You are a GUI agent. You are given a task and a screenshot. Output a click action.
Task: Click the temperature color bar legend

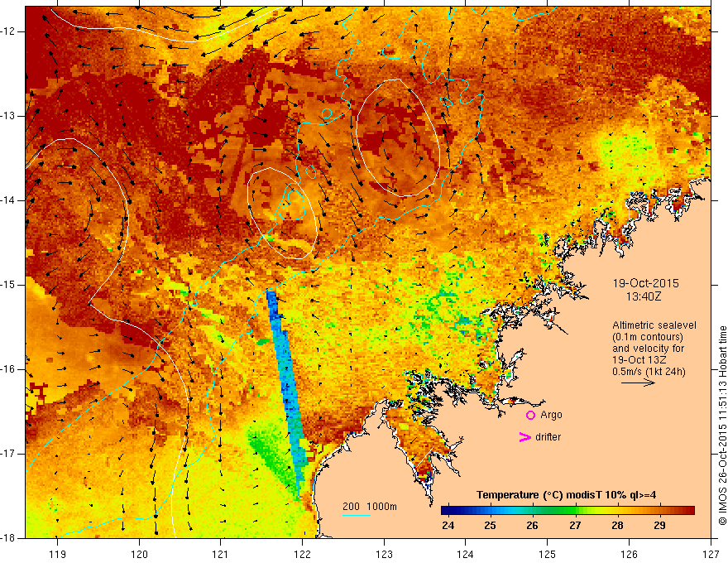coord(568,511)
